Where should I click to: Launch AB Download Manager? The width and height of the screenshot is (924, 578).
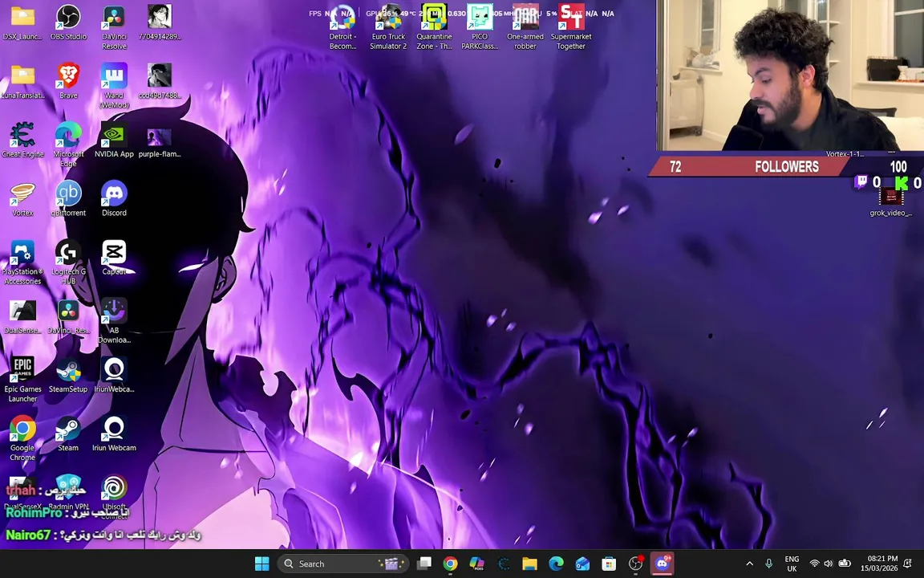[114, 321]
